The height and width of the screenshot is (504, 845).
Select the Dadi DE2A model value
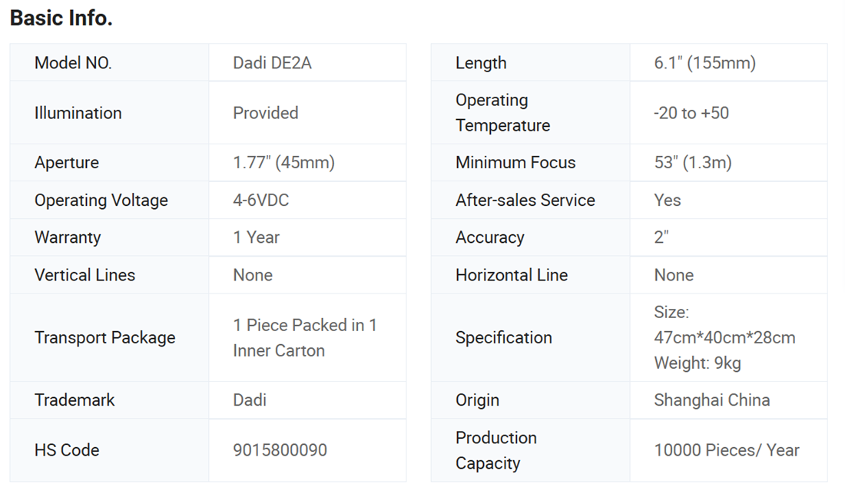pyautogui.click(x=272, y=63)
